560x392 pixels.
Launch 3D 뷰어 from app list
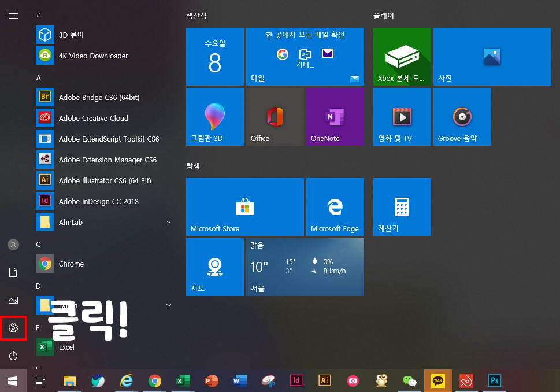103,35
